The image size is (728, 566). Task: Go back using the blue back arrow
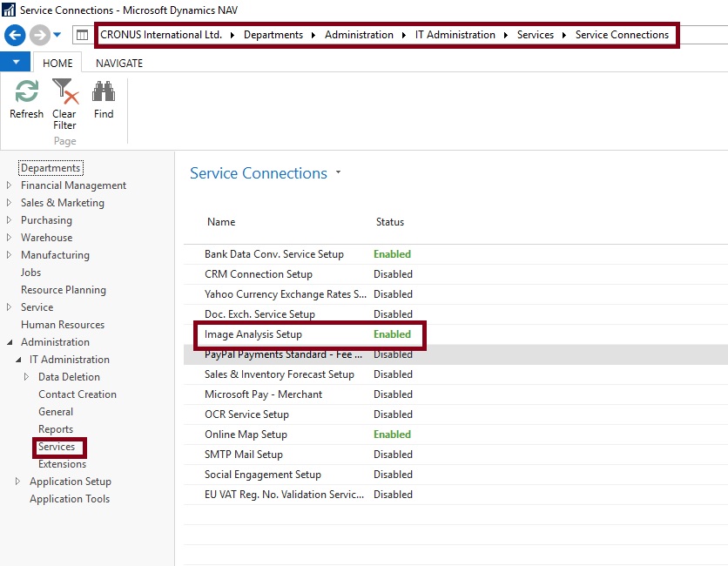tap(14, 35)
